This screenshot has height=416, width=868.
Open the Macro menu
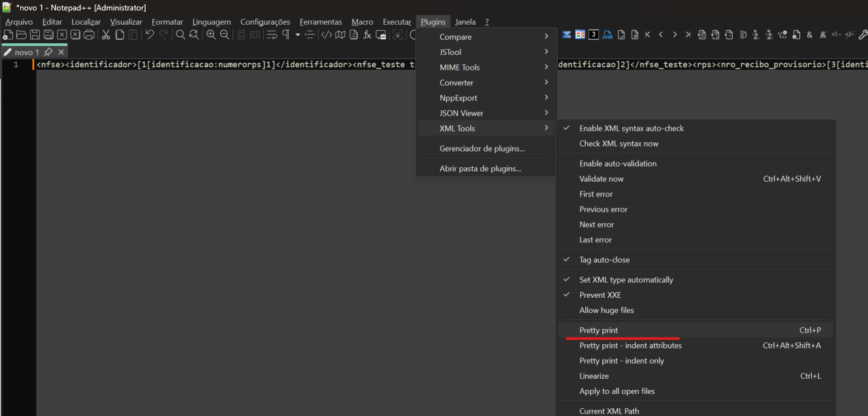point(362,22)
